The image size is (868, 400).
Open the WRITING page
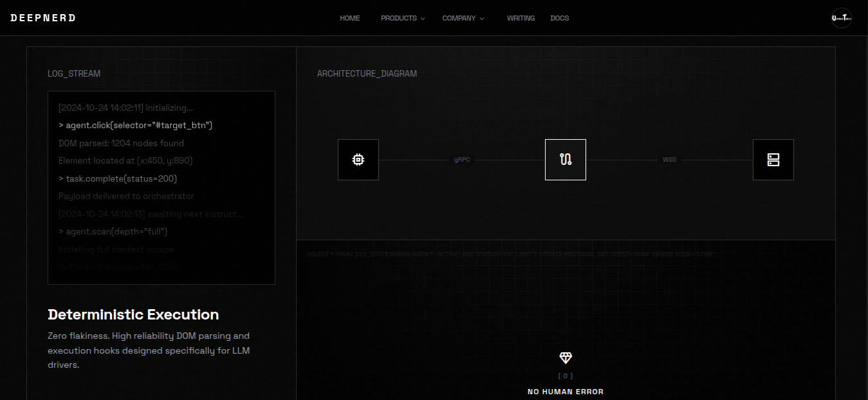(521, 18)
